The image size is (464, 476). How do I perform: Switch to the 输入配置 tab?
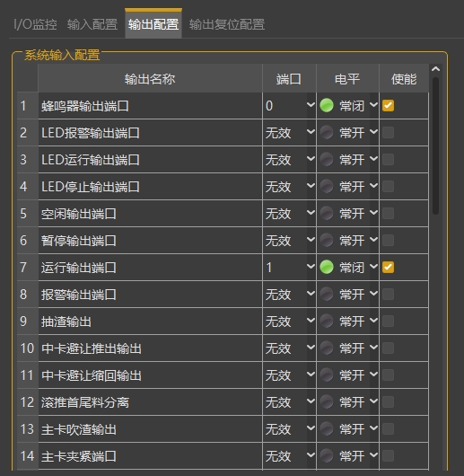(x=92, y=24)
